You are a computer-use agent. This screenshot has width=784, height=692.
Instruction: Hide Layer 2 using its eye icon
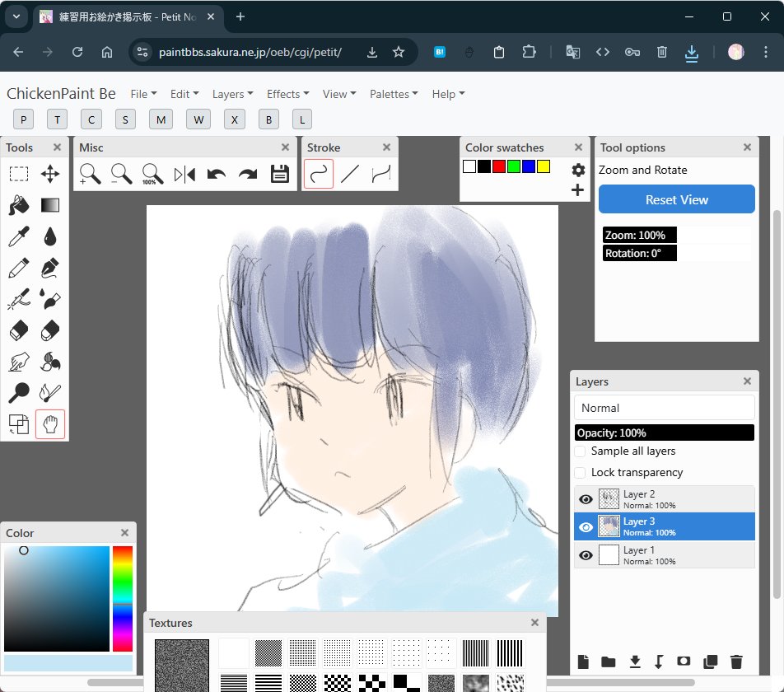pos(586,499)
